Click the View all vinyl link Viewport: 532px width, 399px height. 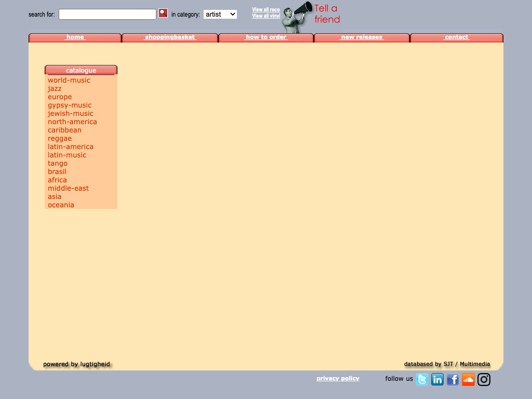[x=266, y=16]
